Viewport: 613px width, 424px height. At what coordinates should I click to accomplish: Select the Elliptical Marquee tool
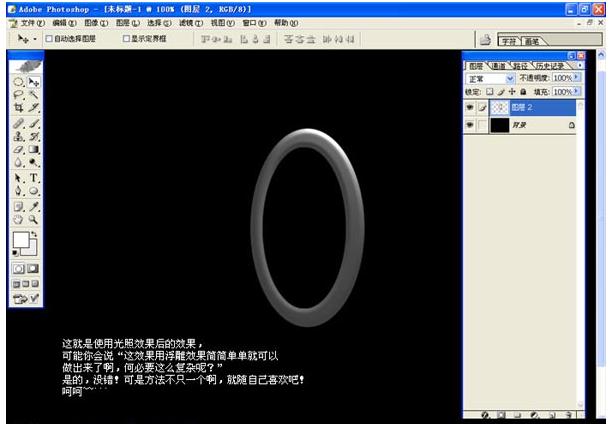pyautogui.click(x=18, y=82)
